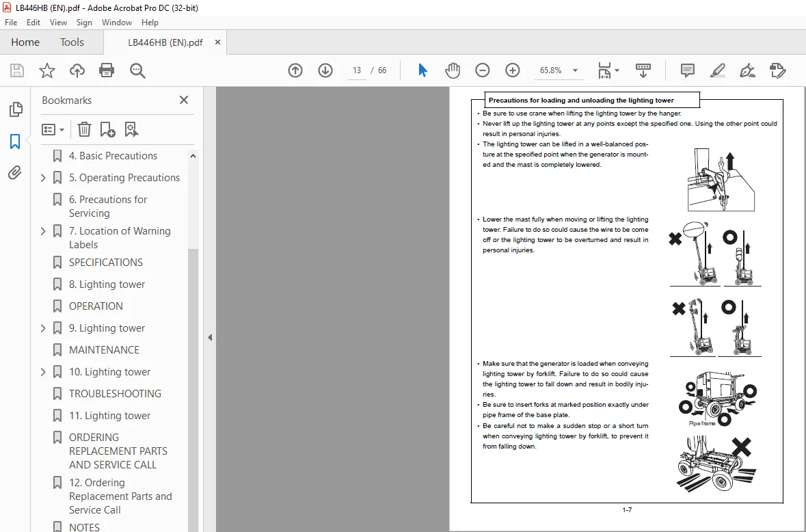The width and height of the screenshot is (806, 532).
Task: Expand 7. Location of Warning Labels
Action: 43,231
